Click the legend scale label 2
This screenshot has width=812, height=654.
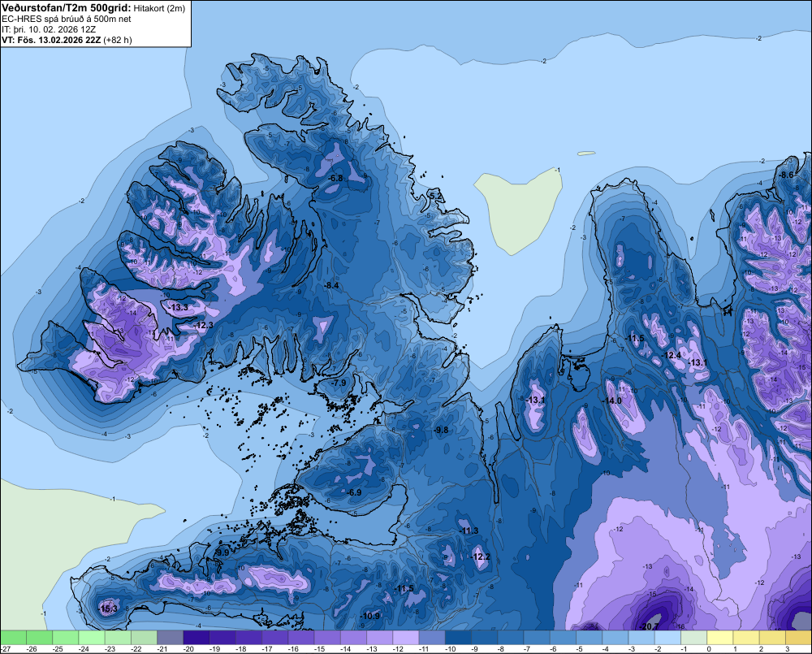[762, 649]
